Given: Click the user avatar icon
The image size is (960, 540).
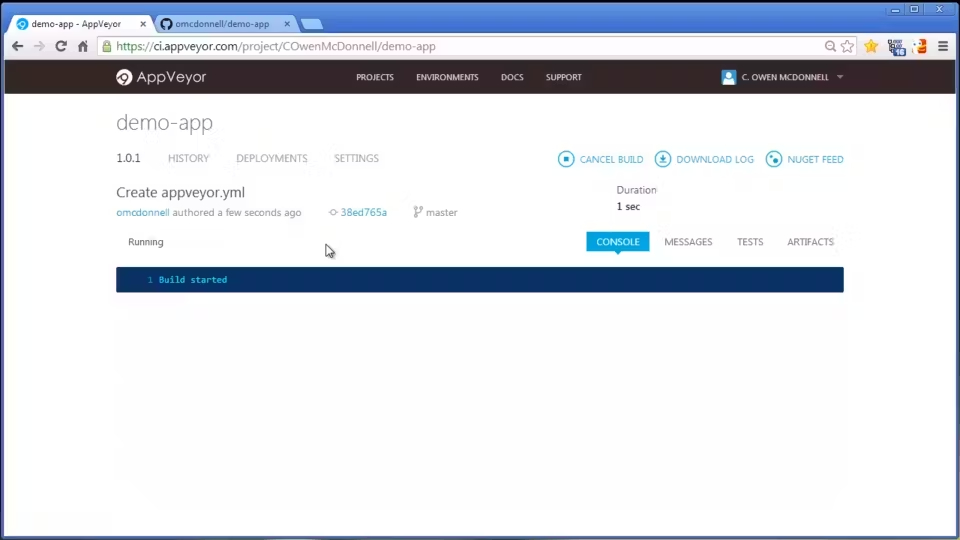Looking at the screenshot, I should [x=729, y=77].
